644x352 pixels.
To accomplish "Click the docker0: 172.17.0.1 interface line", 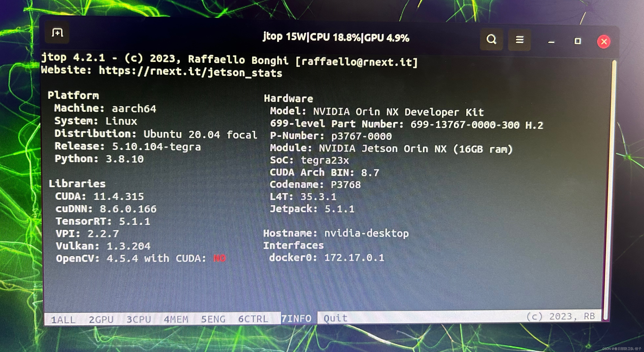I will click(327, 258).
